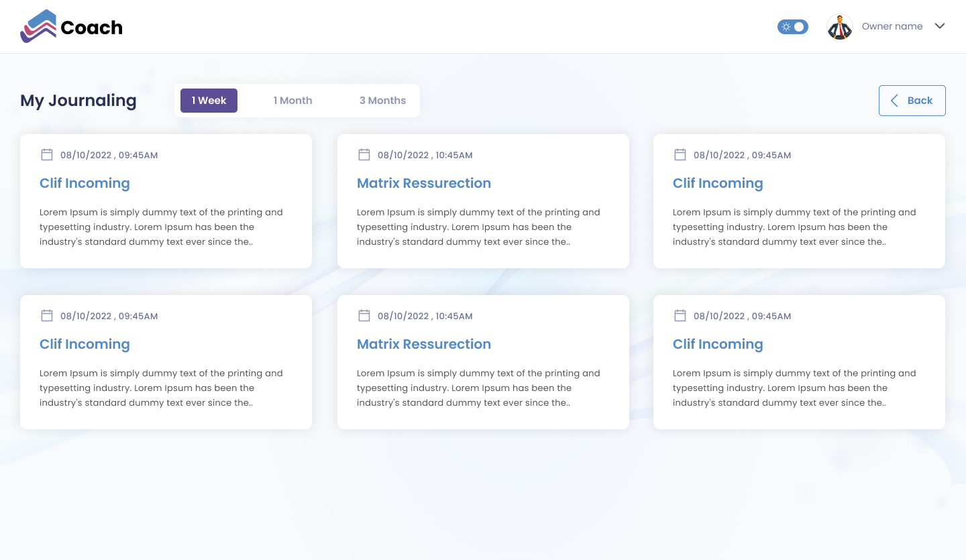Screen dimensions: 966x560
Task: Click calendar icon on bottom-right Clif Incoming card
Action: click(680, 316)
